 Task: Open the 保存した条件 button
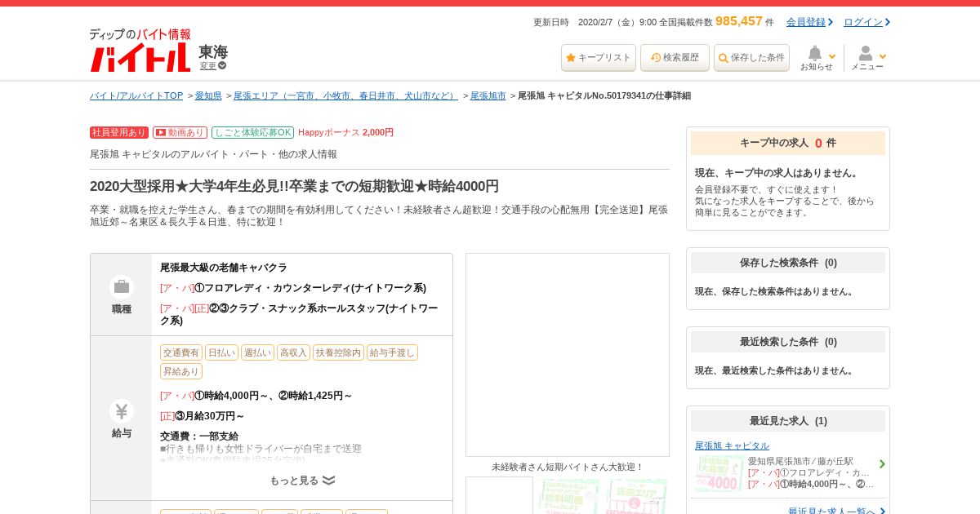click(751, 58)
